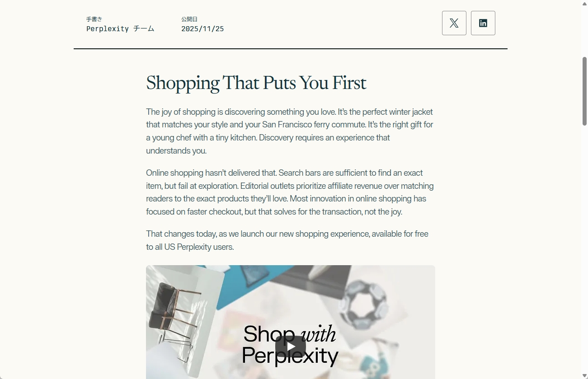Screen dimensions: 588x379
Task: Click the paragraph starting with The joy of shopping
Action: pyautogui.click(x=289, y=131)
